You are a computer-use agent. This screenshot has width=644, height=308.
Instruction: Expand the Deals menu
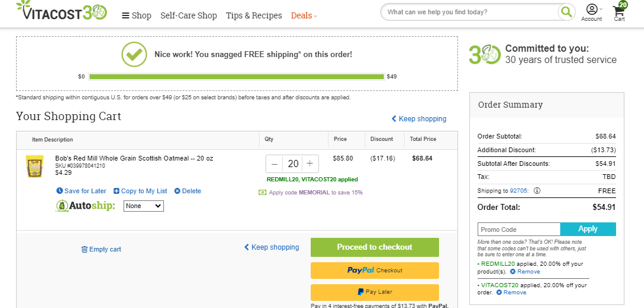click(304, 15)
